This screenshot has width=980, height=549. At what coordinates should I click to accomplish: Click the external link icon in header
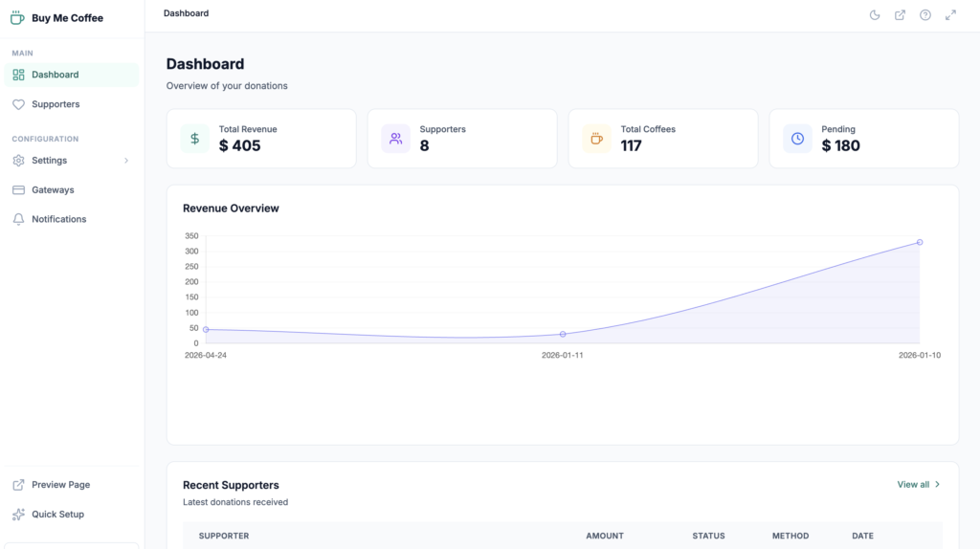point(900,14)
